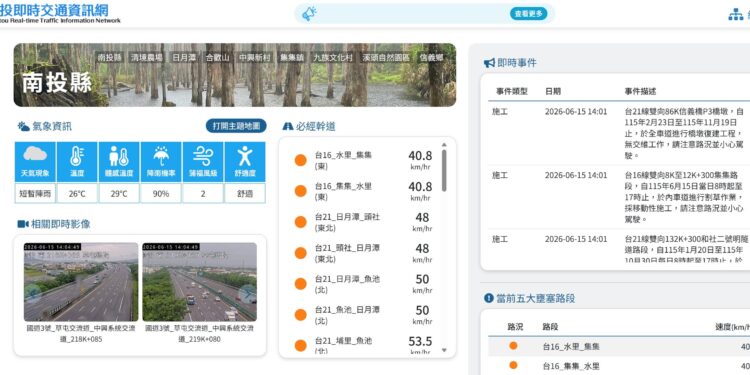Click the 舒適 comfort value

point(244,193)
